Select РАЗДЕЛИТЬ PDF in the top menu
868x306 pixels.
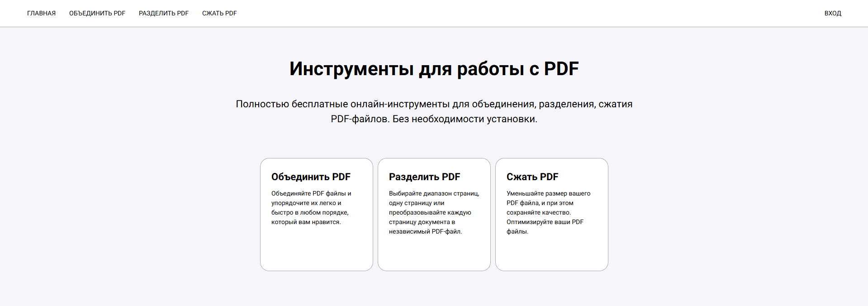164,13
